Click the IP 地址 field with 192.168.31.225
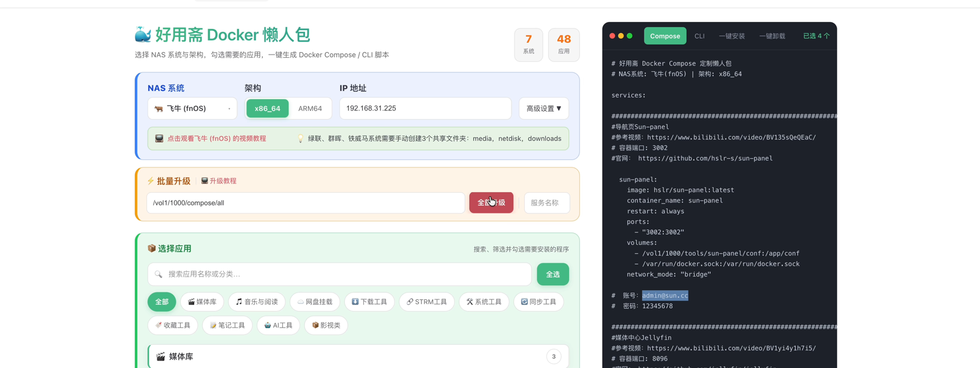 (426, 109)
